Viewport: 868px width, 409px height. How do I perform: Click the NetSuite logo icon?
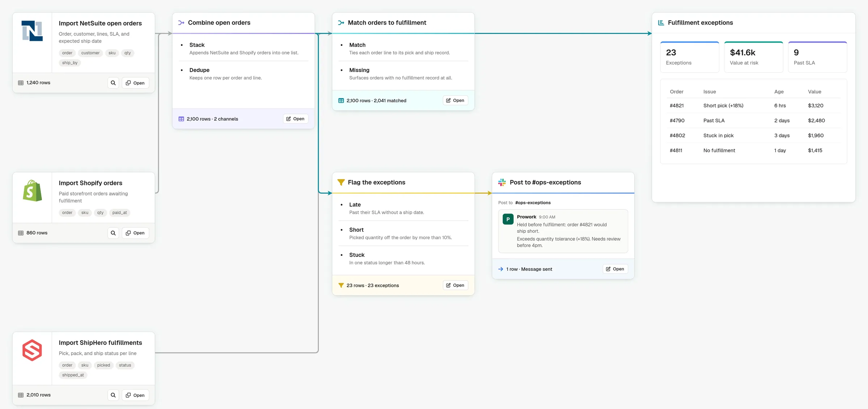point(32,31)
